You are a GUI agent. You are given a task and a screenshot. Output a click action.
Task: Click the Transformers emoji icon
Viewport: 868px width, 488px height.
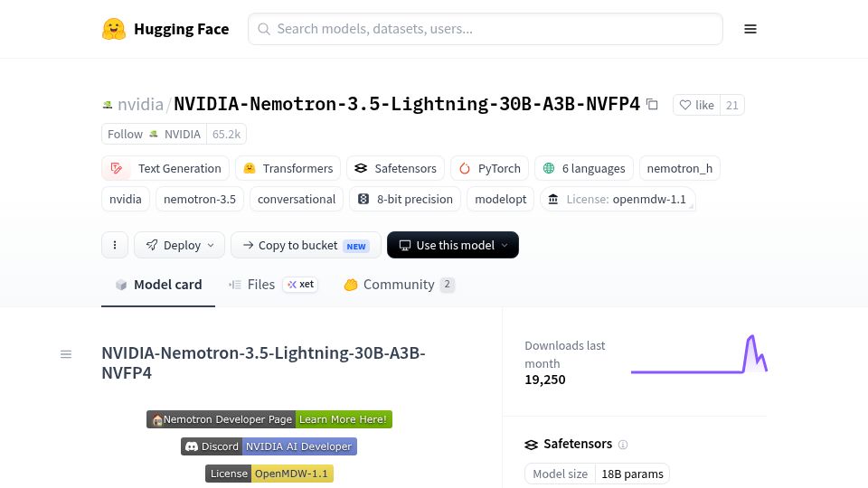[250, 168]
